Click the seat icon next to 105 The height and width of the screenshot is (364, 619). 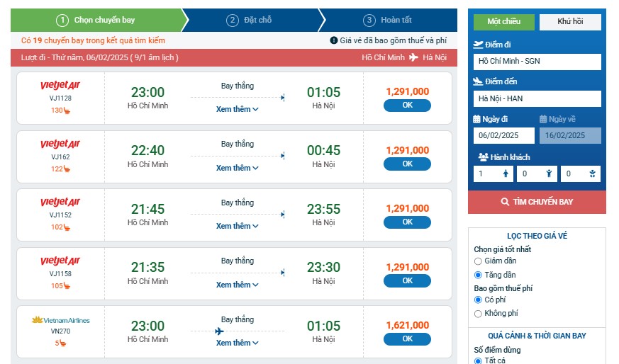coord(67,286)
